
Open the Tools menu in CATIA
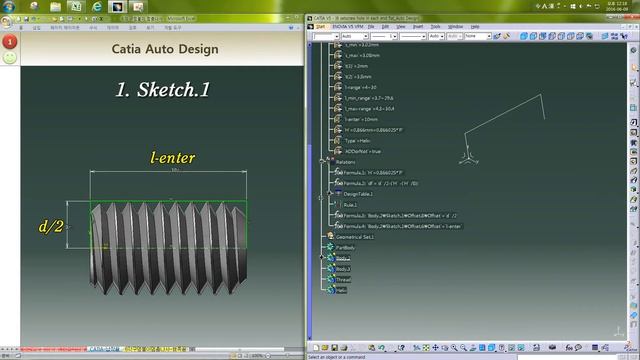(435, 27)
